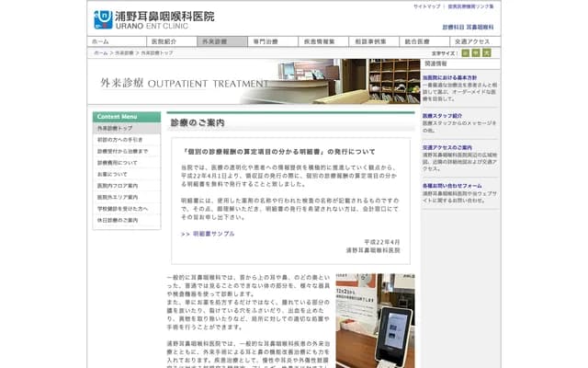Click the Urano ENT Clinic logo
Screen dimensions: 588x368
pos(154,18)
